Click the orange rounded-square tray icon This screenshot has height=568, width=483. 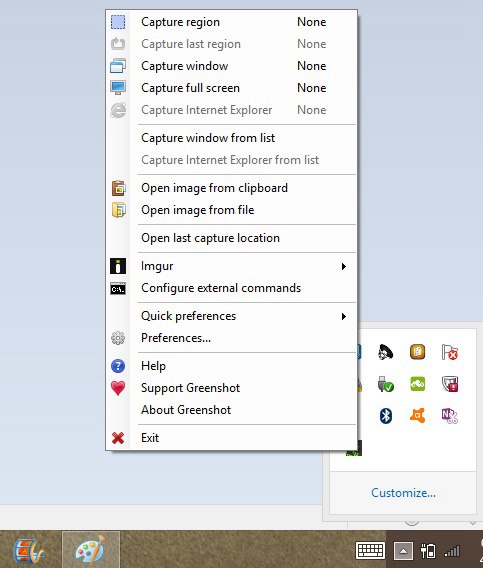pyautogui.click(x=417, y=351)
